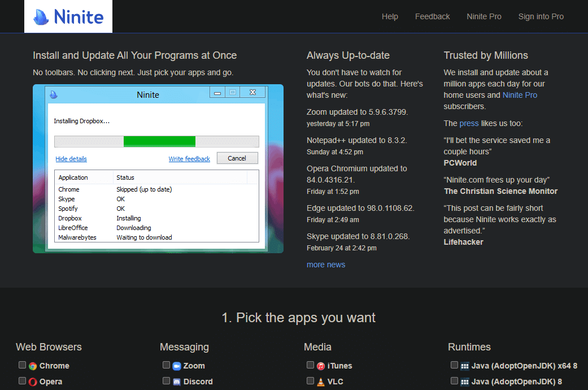Click the Discord app icon
This screenshot has width=588, height=390.
[x=177, y=382]
